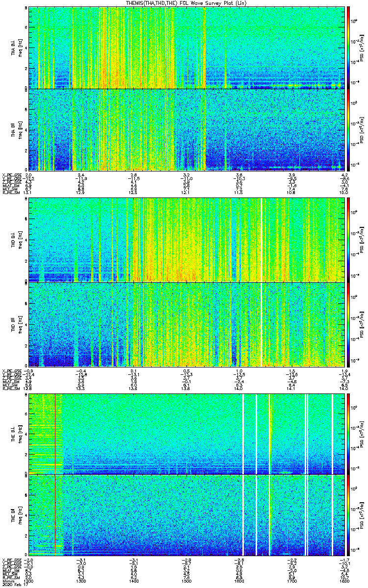Click the 'THA B∥ freq [Hz]' axis label

pyautogui.click(x=17, y=130)
